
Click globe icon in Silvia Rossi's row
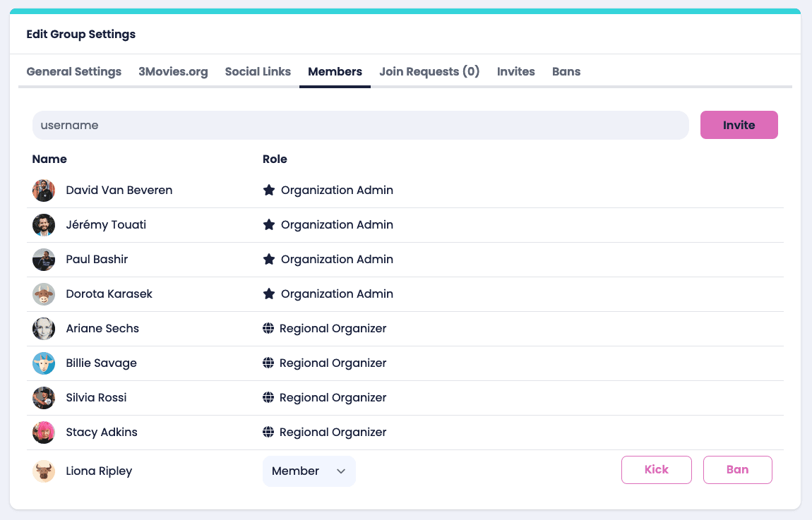click(268, 398)
